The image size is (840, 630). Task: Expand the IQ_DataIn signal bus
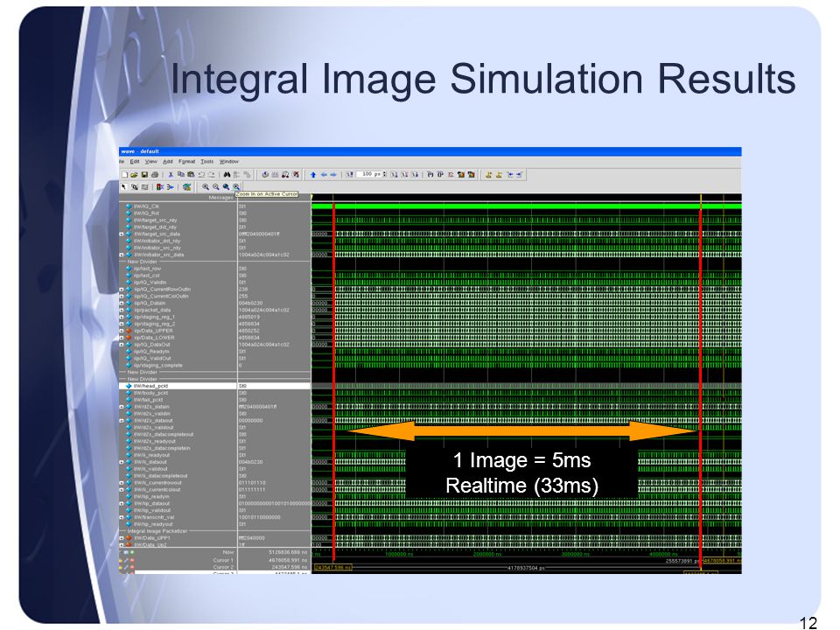(x=122, y=304)
